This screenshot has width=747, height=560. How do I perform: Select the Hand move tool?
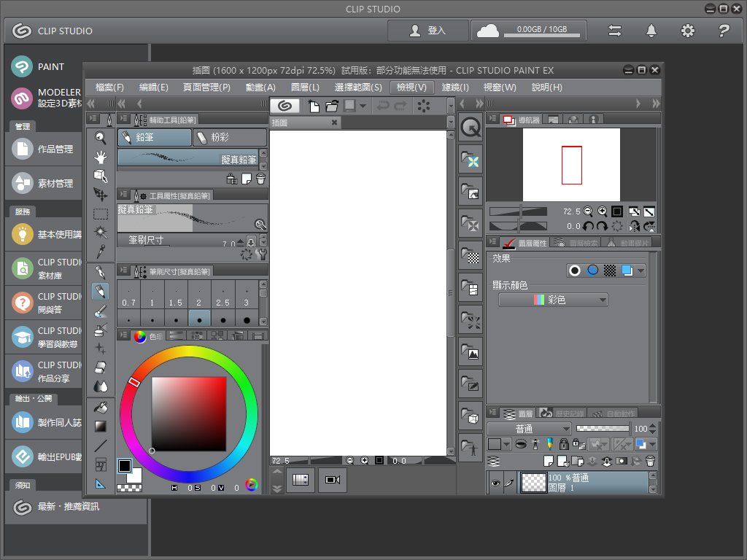click(x=101, y=157)
